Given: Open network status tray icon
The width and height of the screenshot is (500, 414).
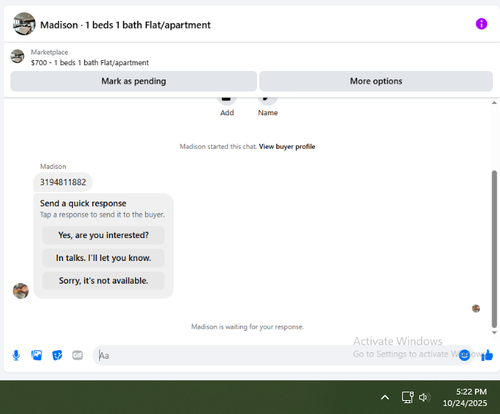Looking at the screenshot, I should click(x=407, y=397).
